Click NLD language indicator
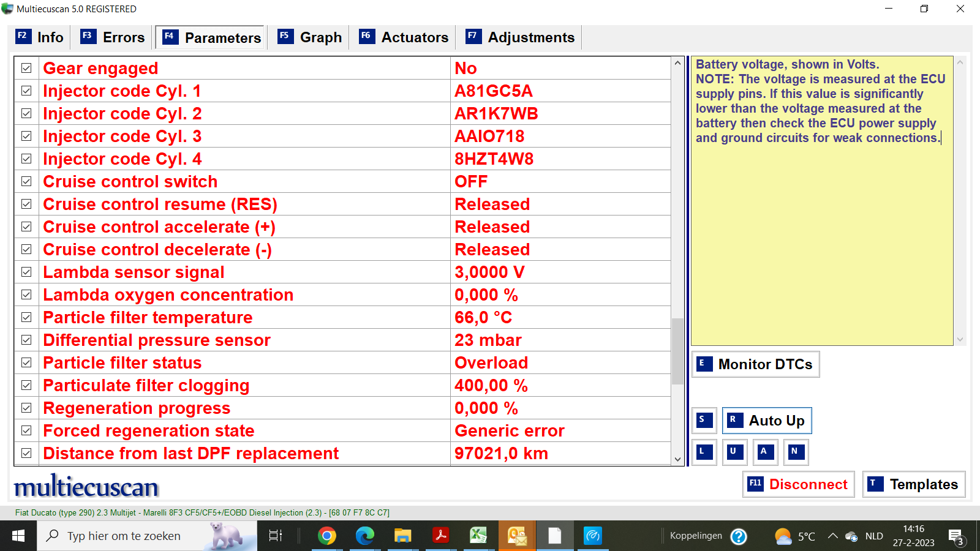 coord(874,536)
